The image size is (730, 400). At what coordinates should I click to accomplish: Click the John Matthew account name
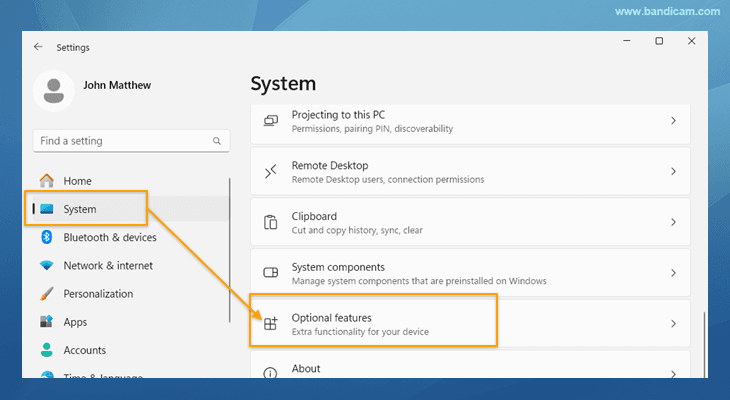[117, 85]
